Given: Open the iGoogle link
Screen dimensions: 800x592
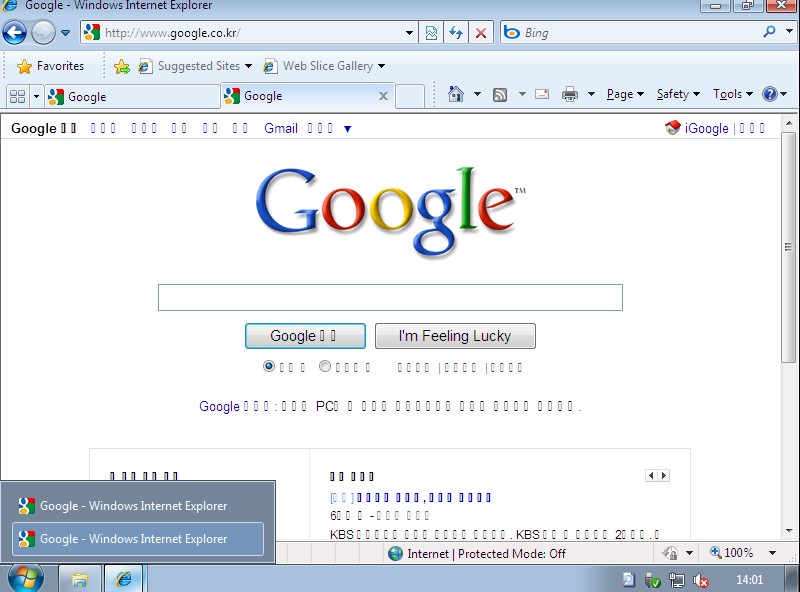Looking at the screenshot, I should tap(707, 128).
